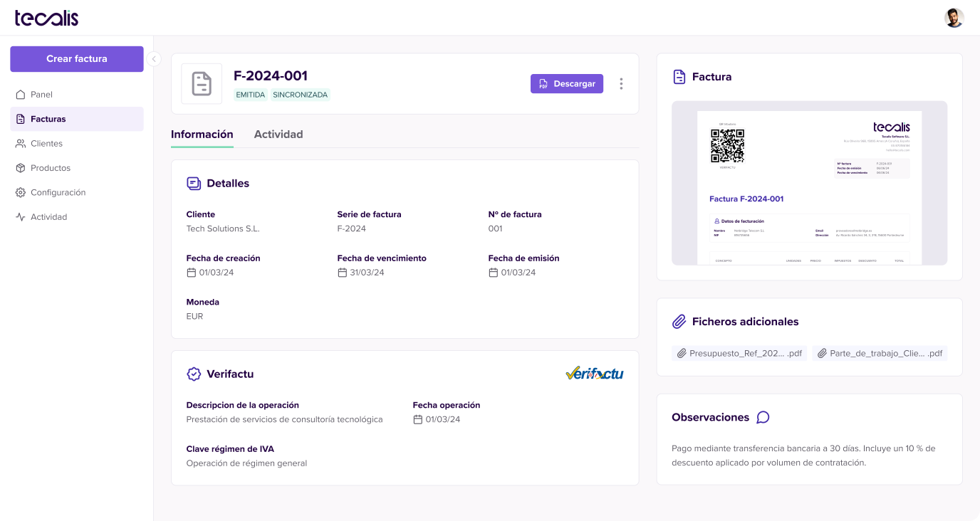980x521 pixels.
Task: Click the Actividad sidebar item
Action: (48, 217)
